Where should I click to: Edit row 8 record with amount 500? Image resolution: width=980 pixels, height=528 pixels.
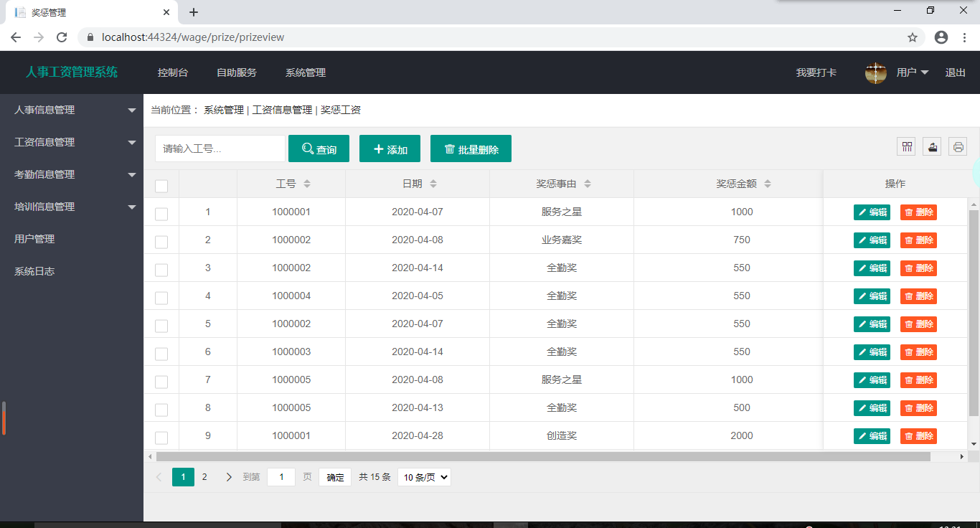872,408
